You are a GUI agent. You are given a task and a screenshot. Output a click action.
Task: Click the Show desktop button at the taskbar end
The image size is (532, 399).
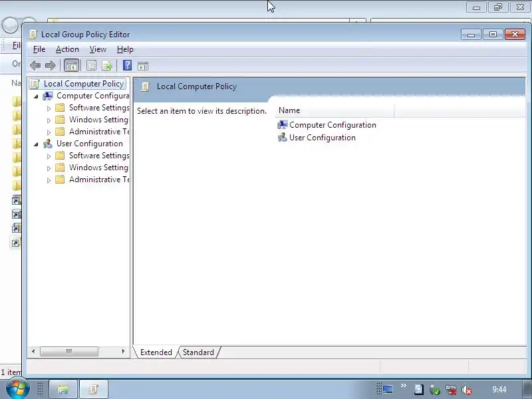pyautogui.click(x=527, y=389)
